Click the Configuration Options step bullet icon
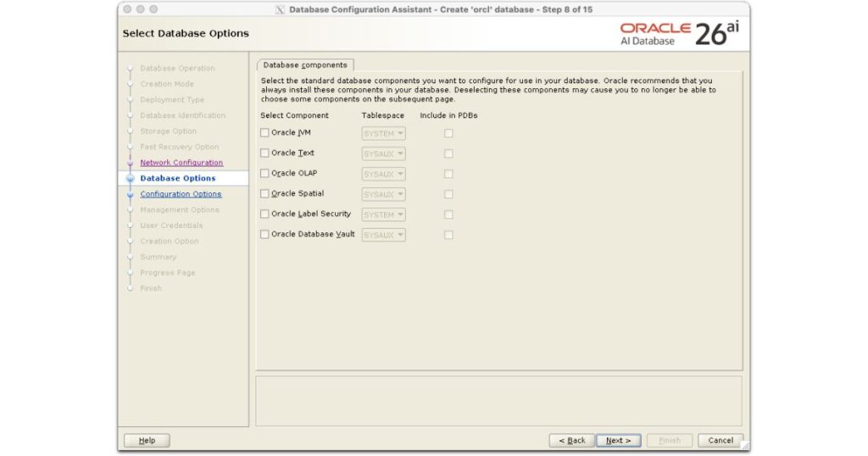 click(x=130, y=195)
